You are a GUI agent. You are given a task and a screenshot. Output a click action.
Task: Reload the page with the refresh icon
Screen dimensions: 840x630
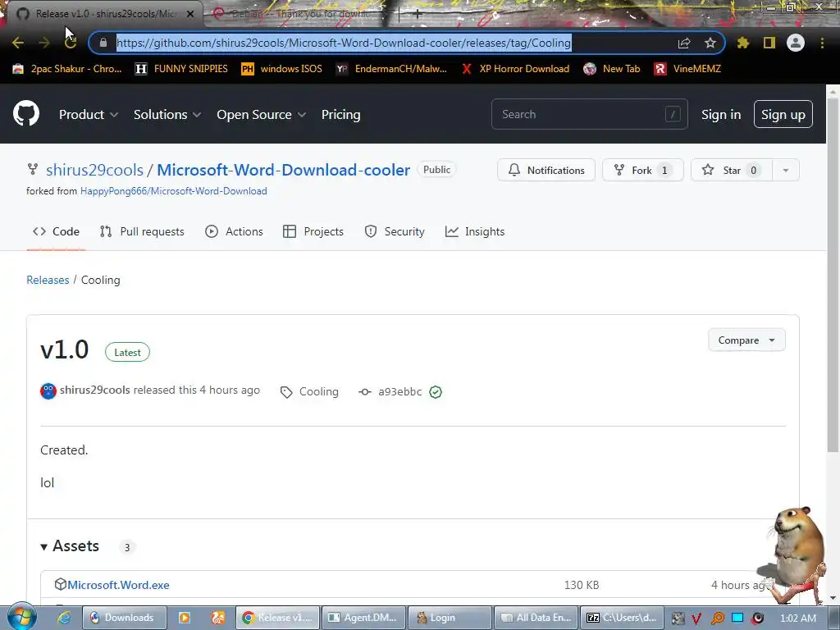pos(71,43)
